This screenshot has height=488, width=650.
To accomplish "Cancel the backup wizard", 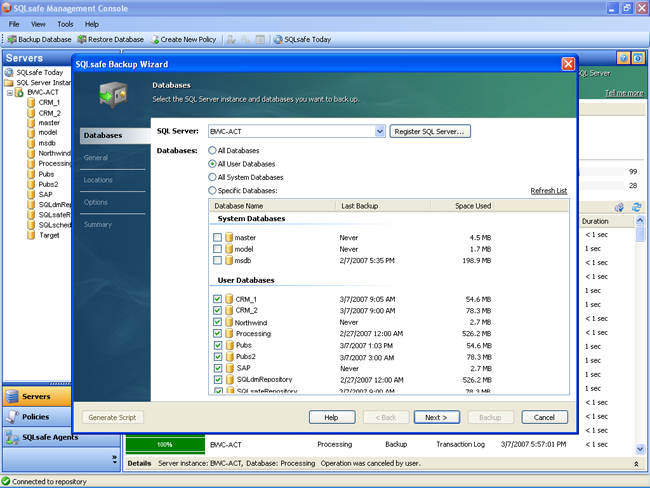I will point(544,418).
